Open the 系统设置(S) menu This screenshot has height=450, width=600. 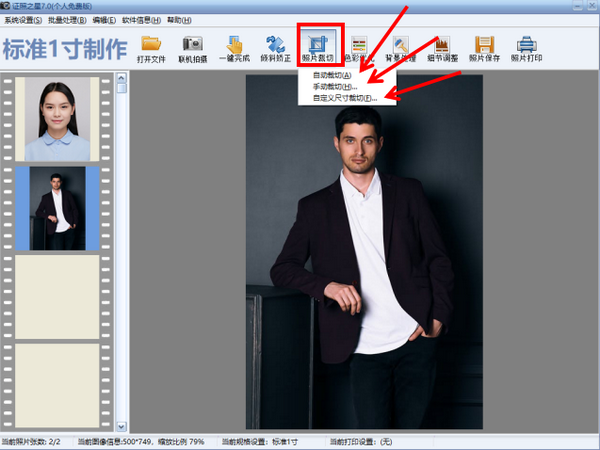23,20
